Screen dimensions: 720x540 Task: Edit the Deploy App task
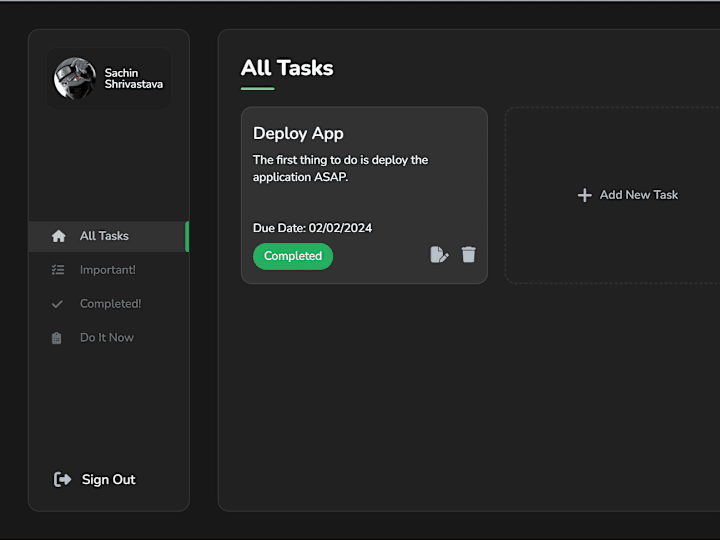439,254
